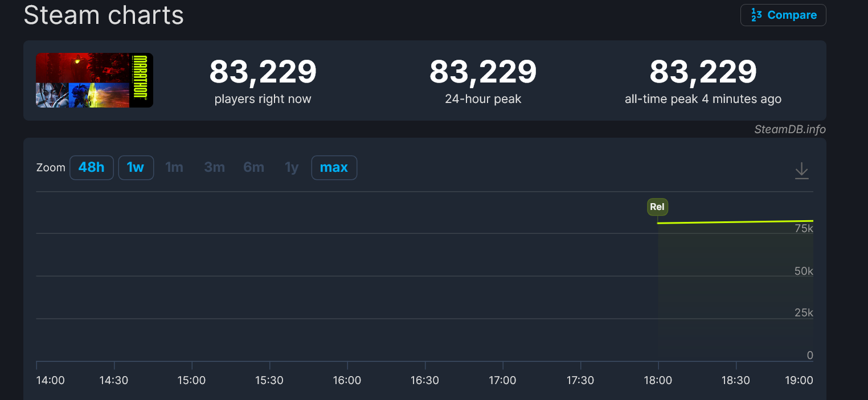Click the yellow-green player count line
Image resolution: width=868 pixels, height=400 pixels.
[735, 222]
